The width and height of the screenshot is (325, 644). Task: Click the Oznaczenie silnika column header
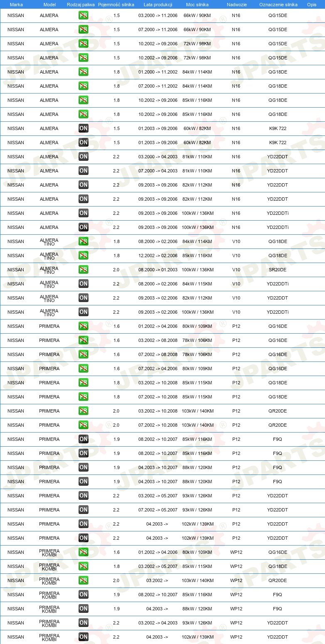click(x=278, y=5)
